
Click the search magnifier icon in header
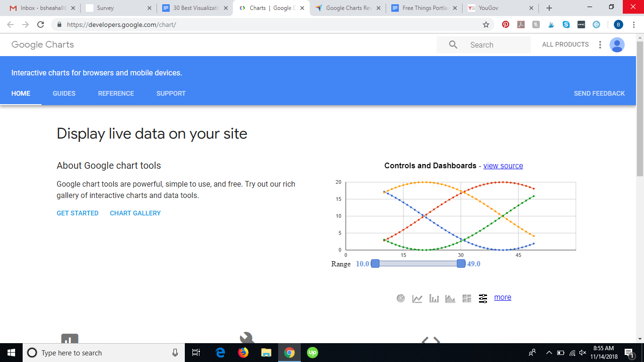pos(453,45)
